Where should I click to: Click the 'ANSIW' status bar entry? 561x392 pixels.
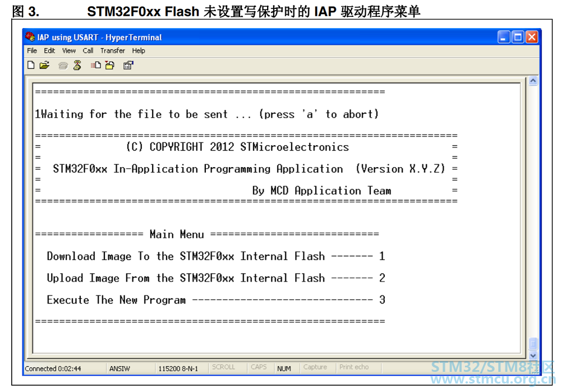[119, 368]
